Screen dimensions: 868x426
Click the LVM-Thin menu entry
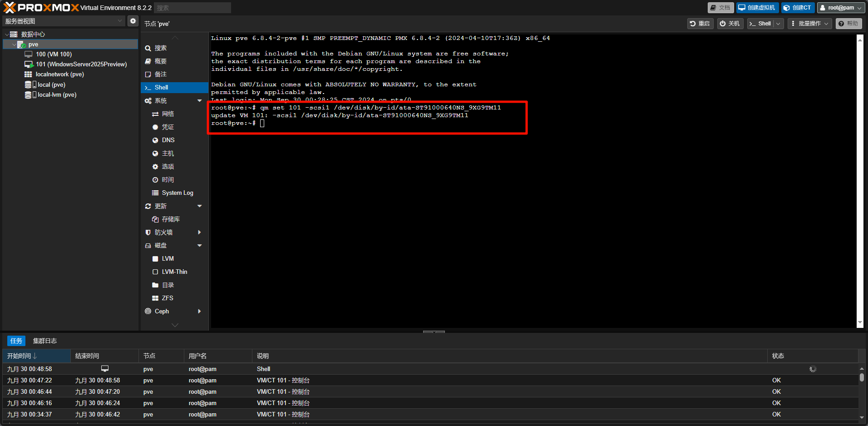(174, 272)
